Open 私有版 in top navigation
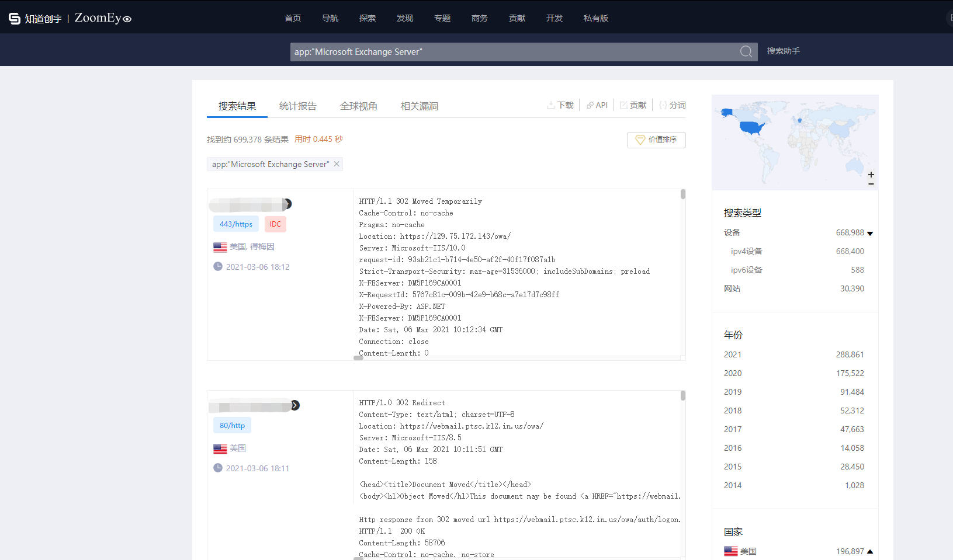The image size is (953, 560). click(x=596, y=18)
